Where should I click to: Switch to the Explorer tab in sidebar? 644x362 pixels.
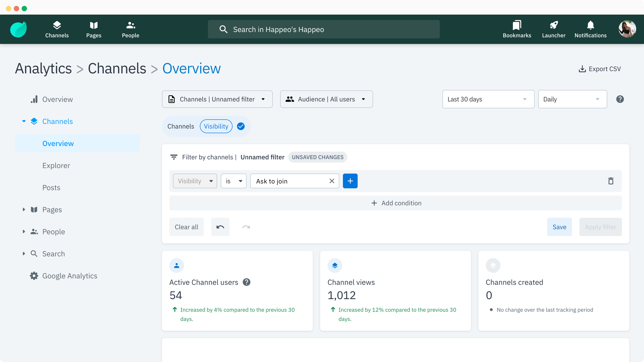pyautogui.click(x=56, y=165)
